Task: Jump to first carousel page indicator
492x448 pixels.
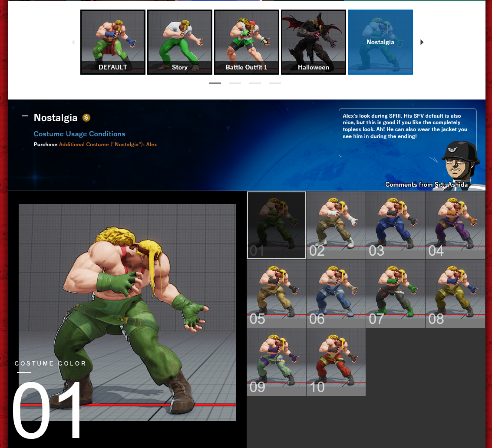Action: [215, 83]
